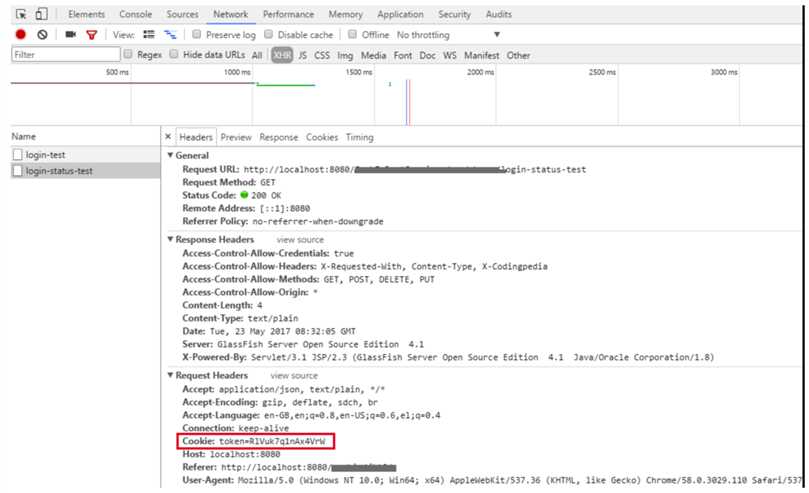This screenshot has width=809, height=493.
Task: Collapse the General section
Action: point(170,156)
